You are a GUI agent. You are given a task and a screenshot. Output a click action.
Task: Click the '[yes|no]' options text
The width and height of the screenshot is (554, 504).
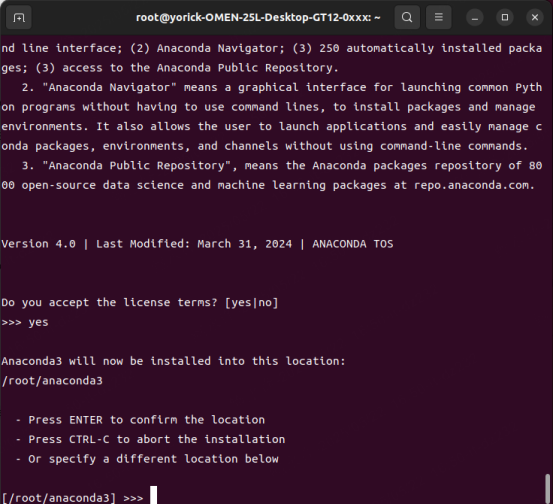(x=252, y=303)
